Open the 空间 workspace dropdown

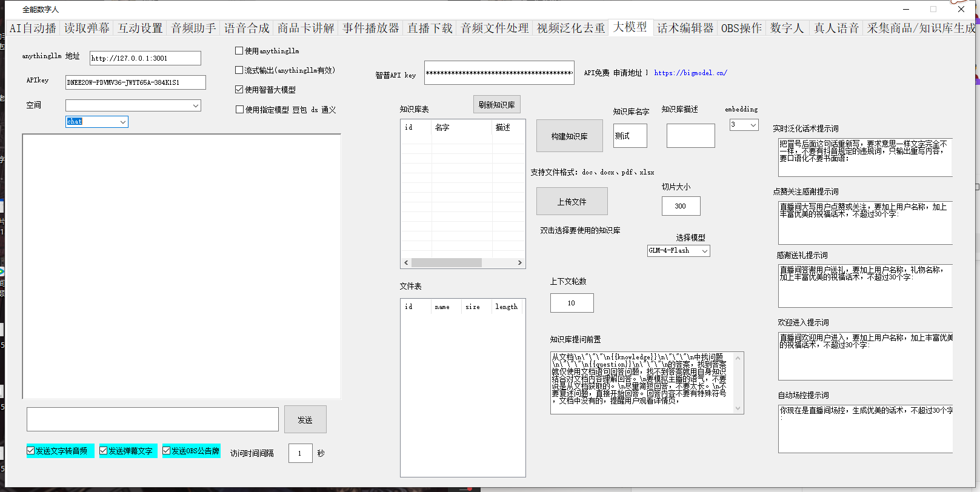pyautogui.click(x=195, y=106)
